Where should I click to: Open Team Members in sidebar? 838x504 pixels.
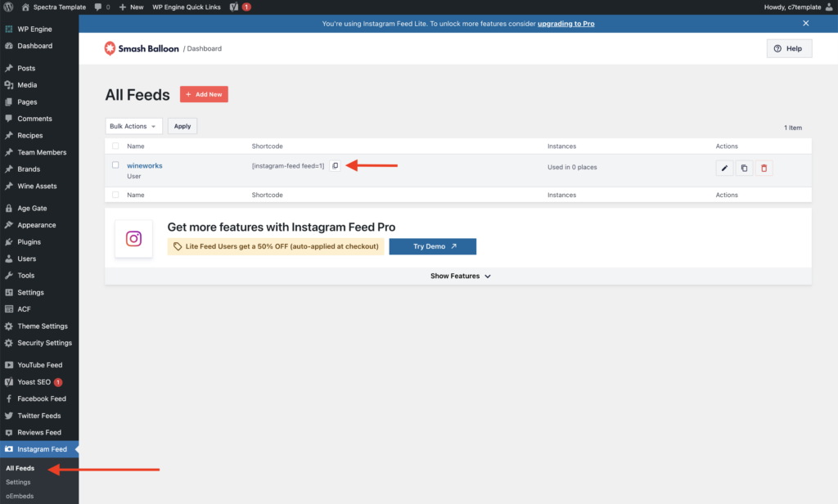click(39, 152)
